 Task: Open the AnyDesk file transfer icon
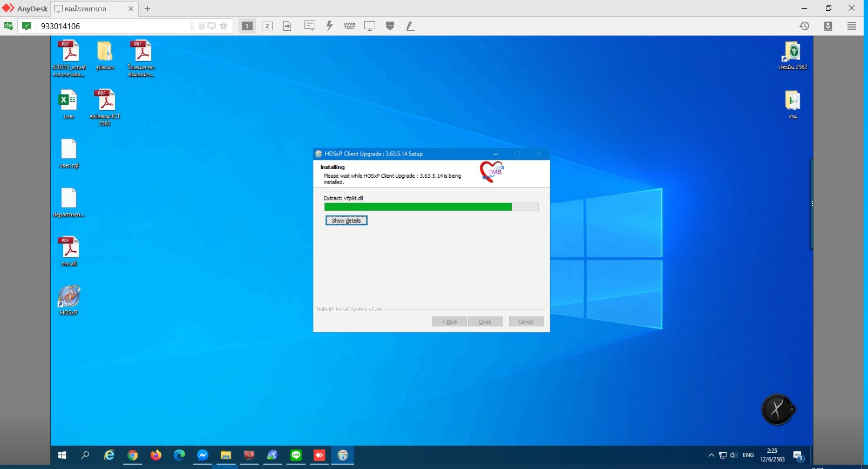(287, 26)
